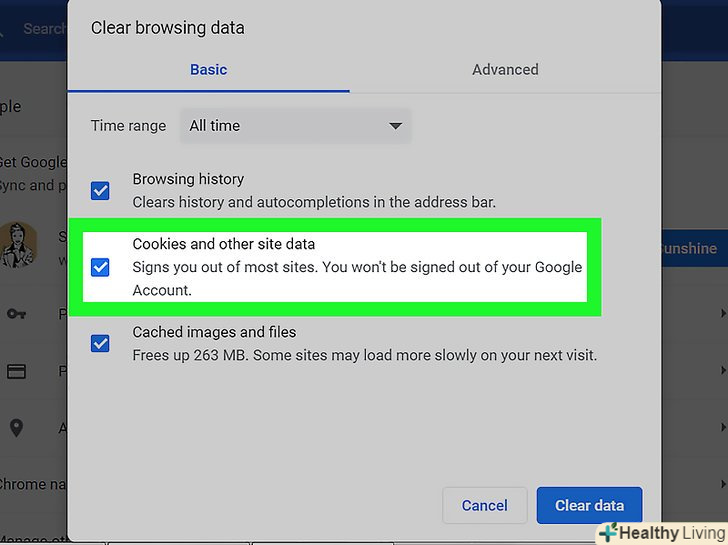Click the 'Cookies and other site data' label text
This screenshot has width=728, height=545.
(x=223, y=244)
